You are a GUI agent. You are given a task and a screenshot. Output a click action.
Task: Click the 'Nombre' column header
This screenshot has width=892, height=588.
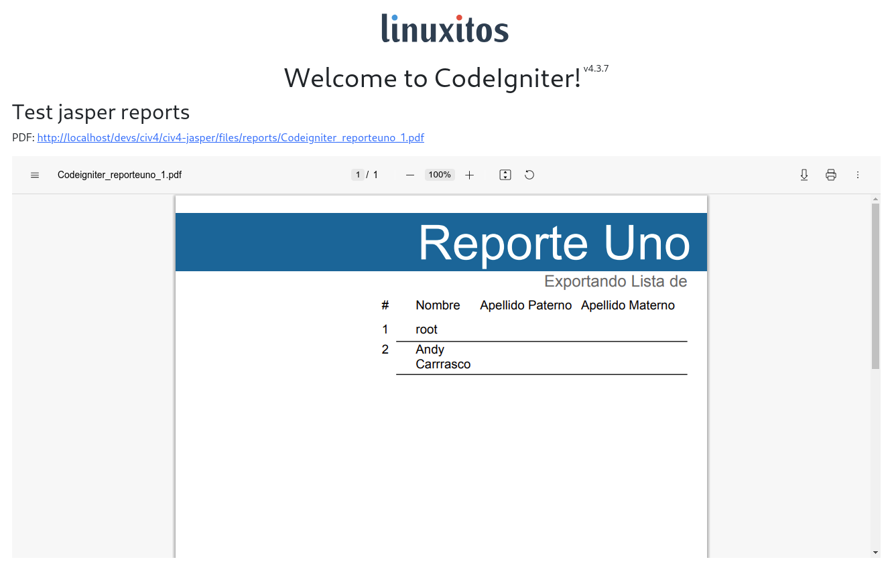[438, 305]
